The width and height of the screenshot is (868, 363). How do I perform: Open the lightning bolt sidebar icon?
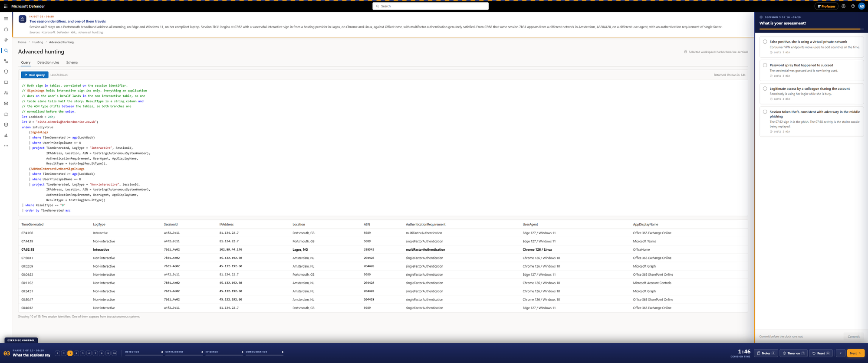point(6,40)
